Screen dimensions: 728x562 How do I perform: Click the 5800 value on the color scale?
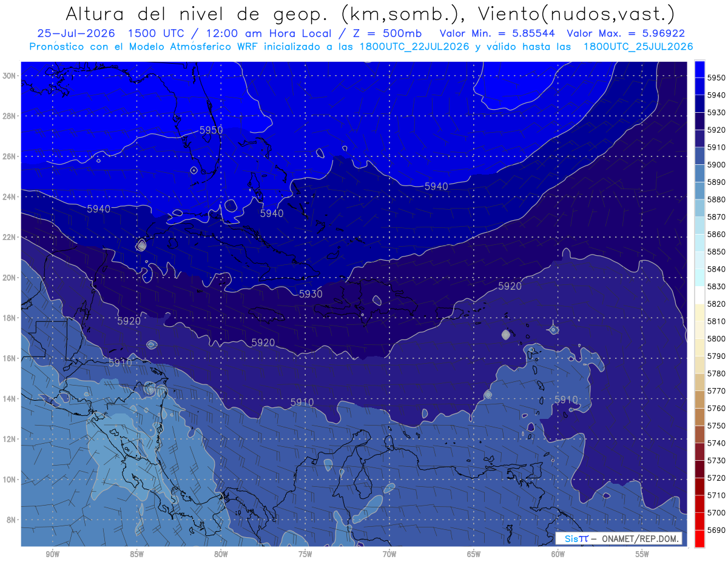point(716,338)
